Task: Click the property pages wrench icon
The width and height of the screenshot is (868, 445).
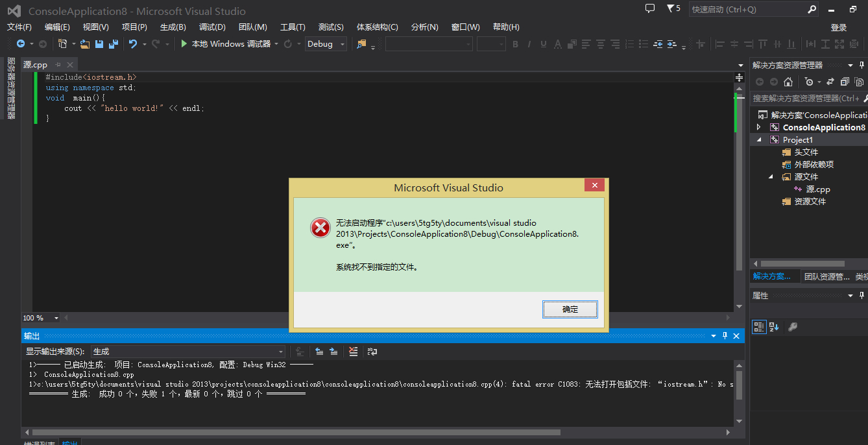Action: [792, 327]
